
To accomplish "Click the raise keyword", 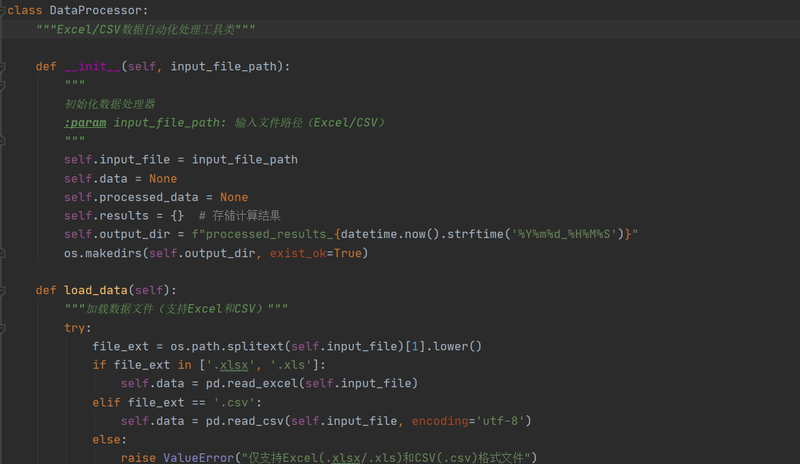I will tap(138, 457).
